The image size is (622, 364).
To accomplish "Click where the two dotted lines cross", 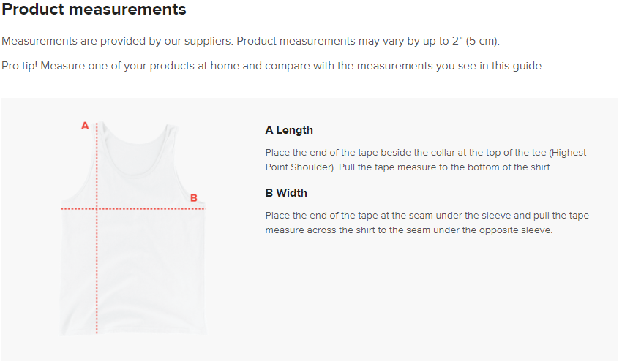I will pos(97,209).
